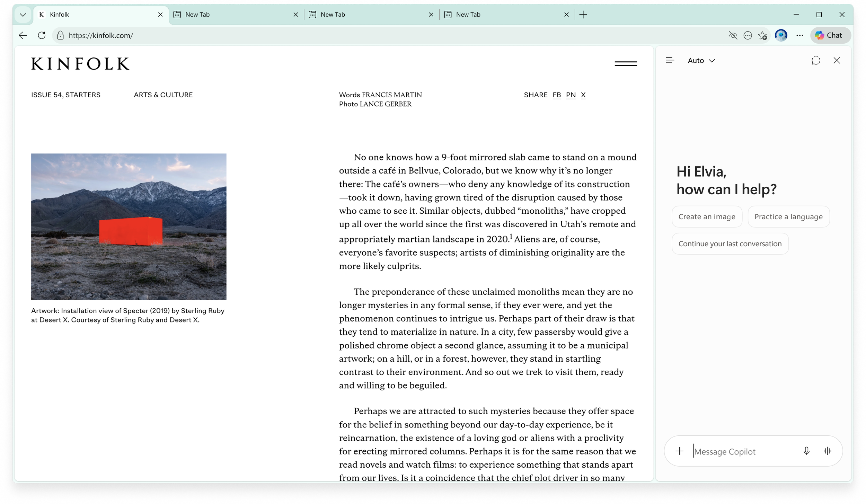This screenshot has height=504, width=866.
Task: Select Continue your last conversation
Action: pyautogui.click(x=730, y=244)
